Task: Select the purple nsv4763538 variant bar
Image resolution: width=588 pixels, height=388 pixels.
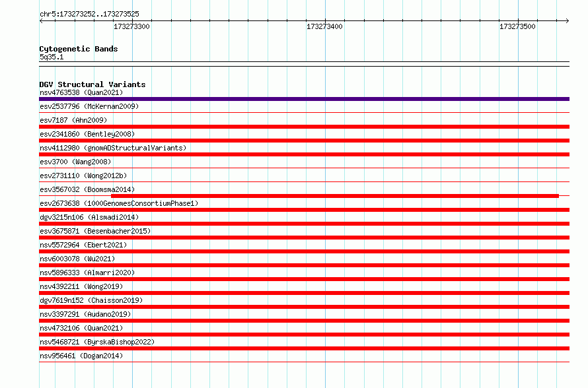Action: tap(304, 99)
